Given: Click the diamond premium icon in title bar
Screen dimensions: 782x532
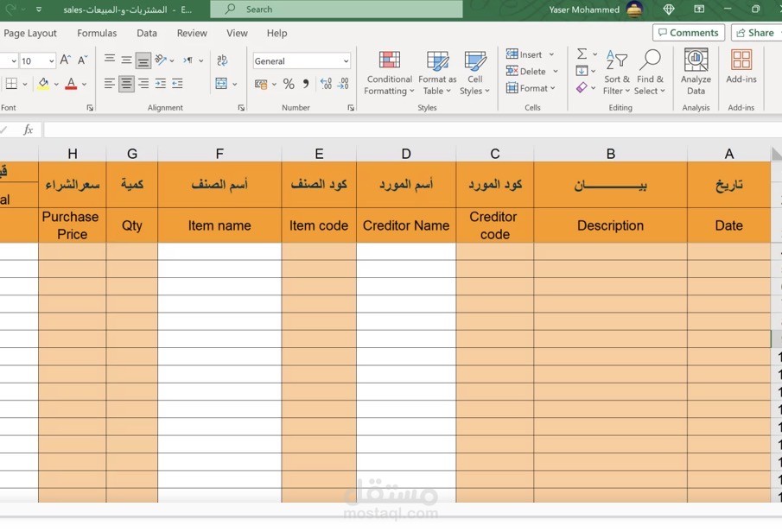Looking at the screenshot, I should click(669, 9).
